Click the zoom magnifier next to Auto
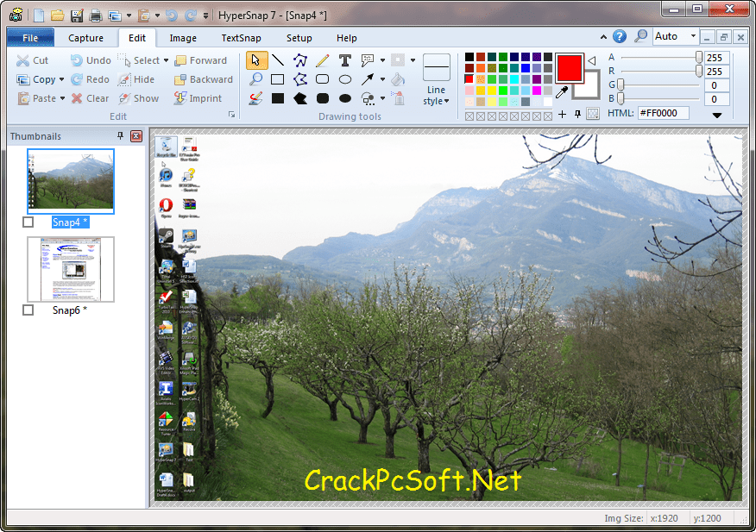The width and height of the screenshot is (756, 532). tap(640, 36)
